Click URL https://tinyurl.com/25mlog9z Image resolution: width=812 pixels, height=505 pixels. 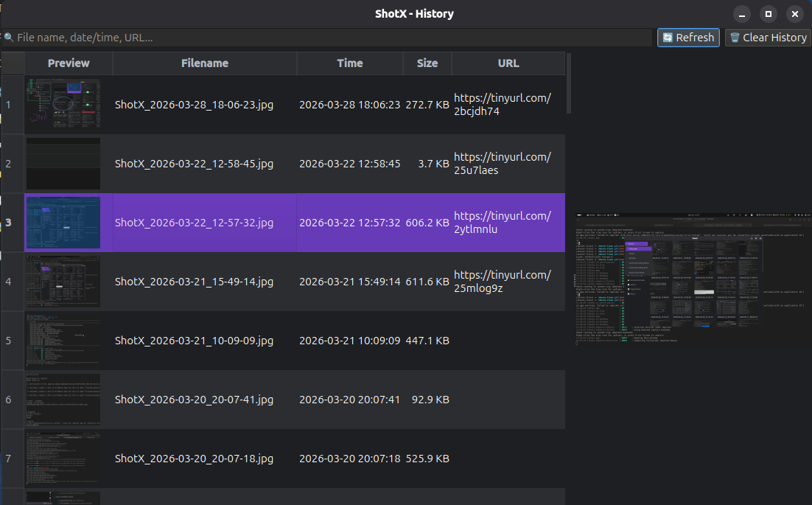(x=503, y=282)
